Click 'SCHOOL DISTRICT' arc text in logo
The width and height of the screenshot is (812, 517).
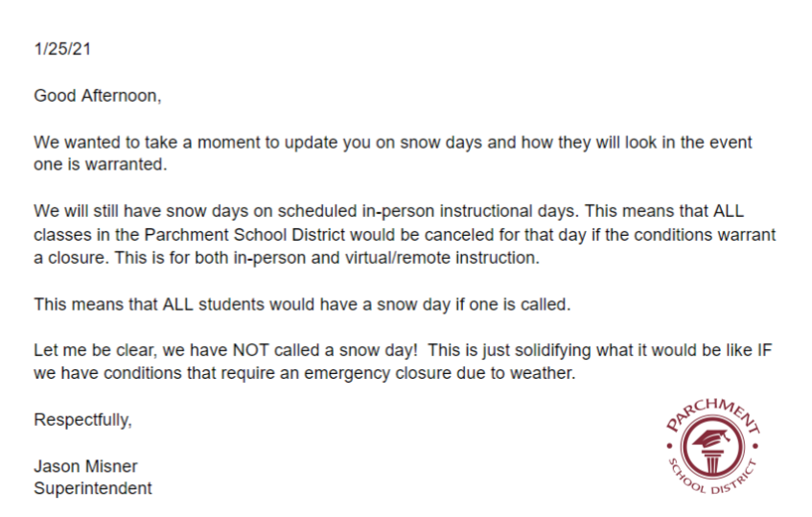click(712, 478)
